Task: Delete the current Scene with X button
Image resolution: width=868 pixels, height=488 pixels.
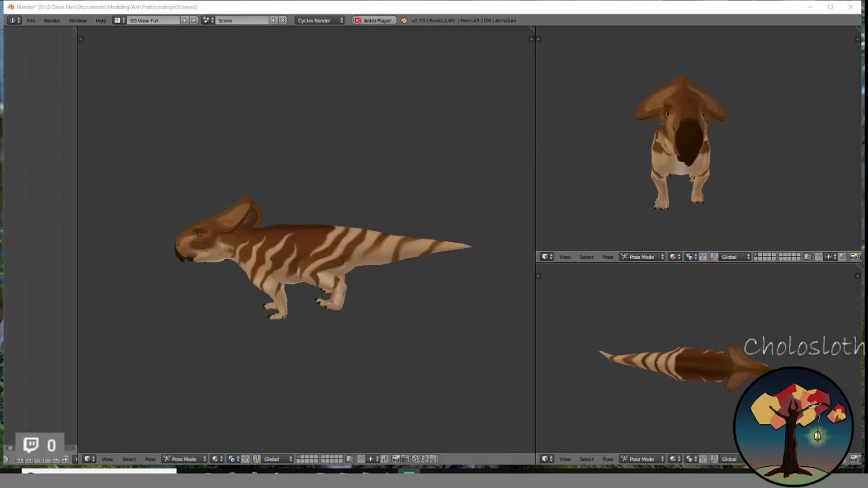Action: click(x=283, y=20)
